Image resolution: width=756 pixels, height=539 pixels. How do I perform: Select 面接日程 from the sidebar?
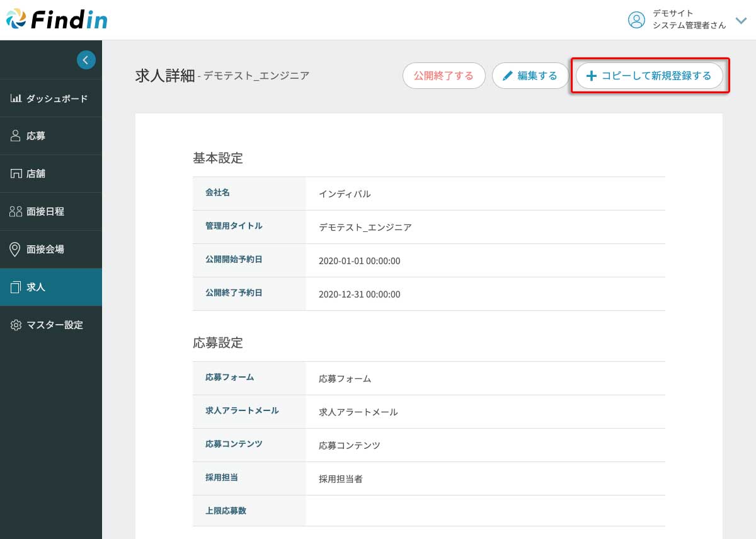[x=45, y=212]
